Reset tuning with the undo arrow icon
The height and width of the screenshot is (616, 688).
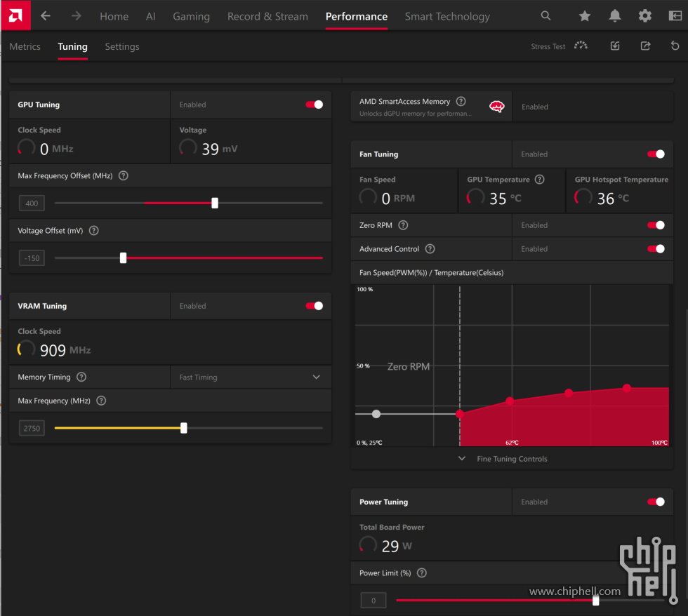675,46
